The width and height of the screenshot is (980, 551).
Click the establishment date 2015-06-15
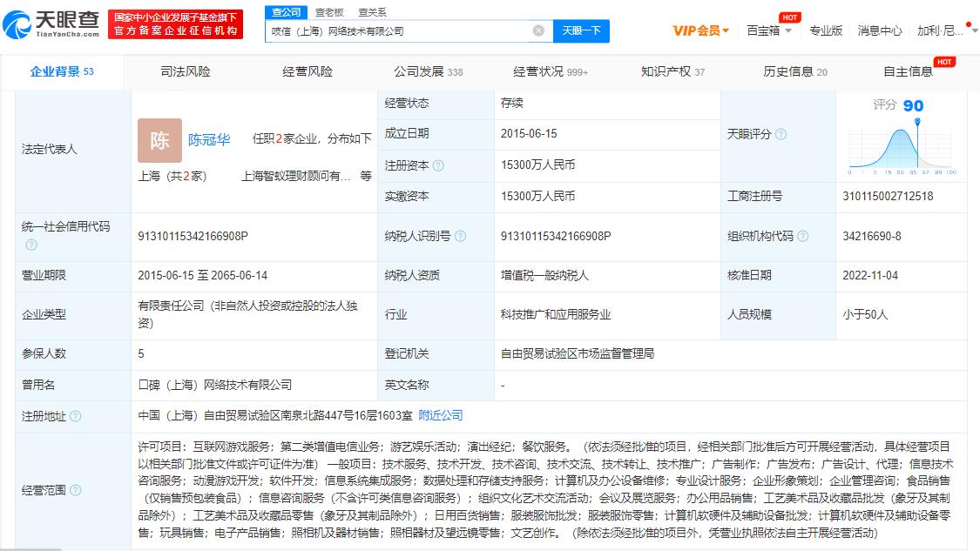coord(529,134)
